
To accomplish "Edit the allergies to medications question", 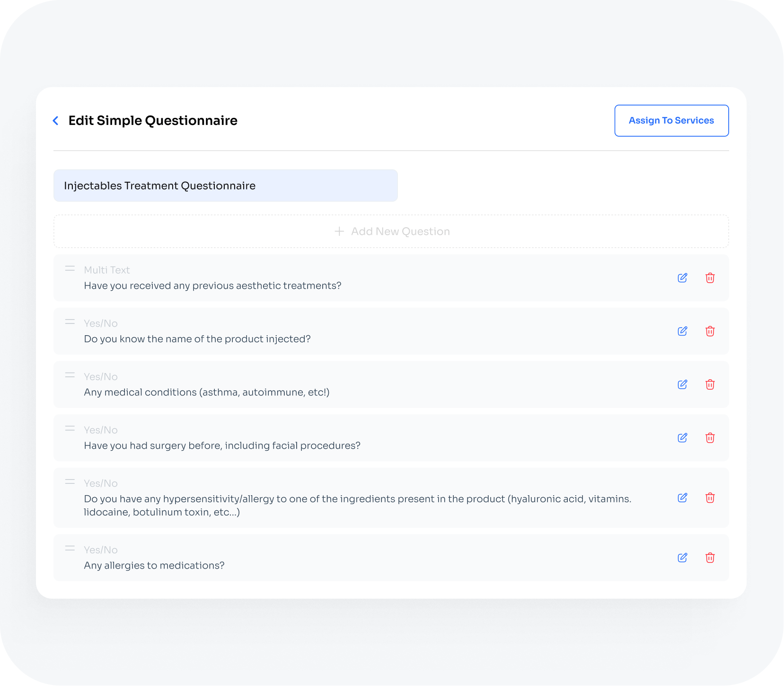I will click(x=682, y=558).
